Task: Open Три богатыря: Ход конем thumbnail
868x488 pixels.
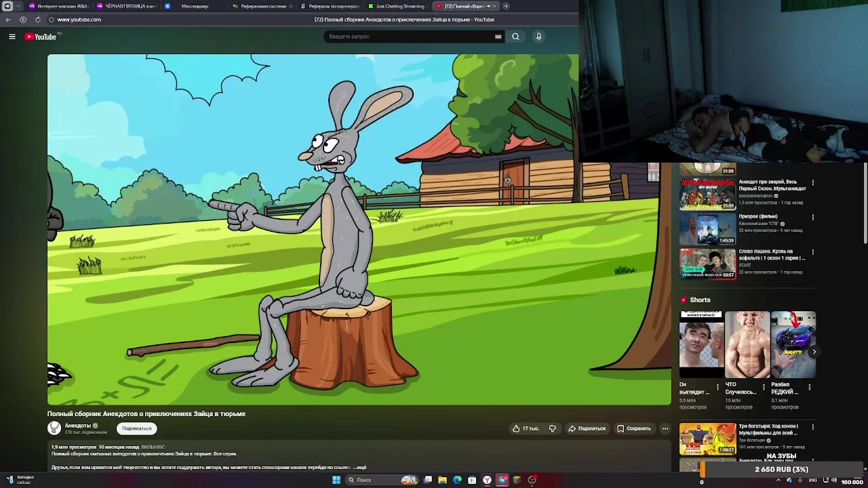Action: pyautogui.click(x=707, y=439)
